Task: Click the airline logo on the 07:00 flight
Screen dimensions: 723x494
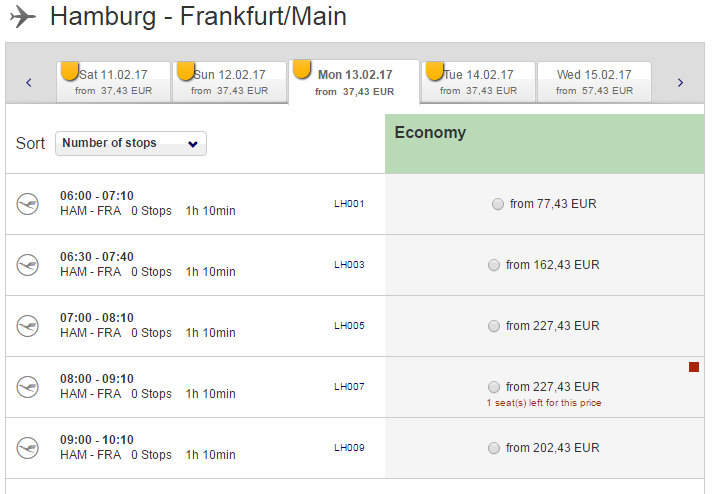Action: (28, 326)
